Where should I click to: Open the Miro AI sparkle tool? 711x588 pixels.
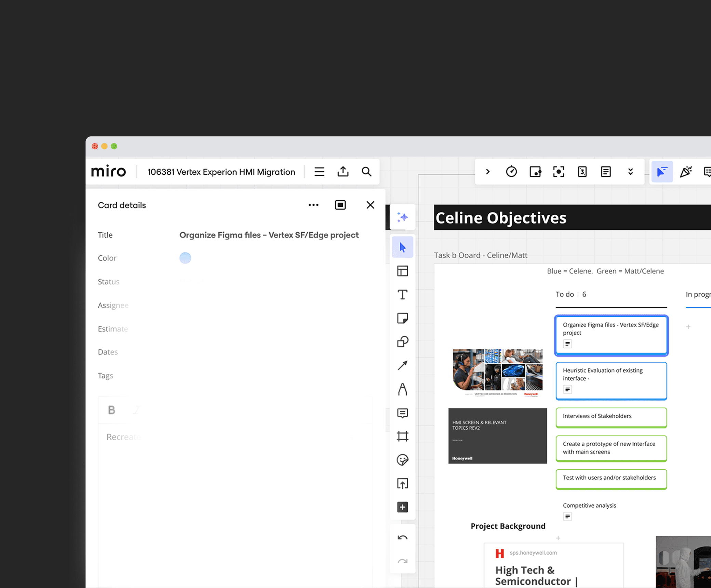click(x=402, y=217)
